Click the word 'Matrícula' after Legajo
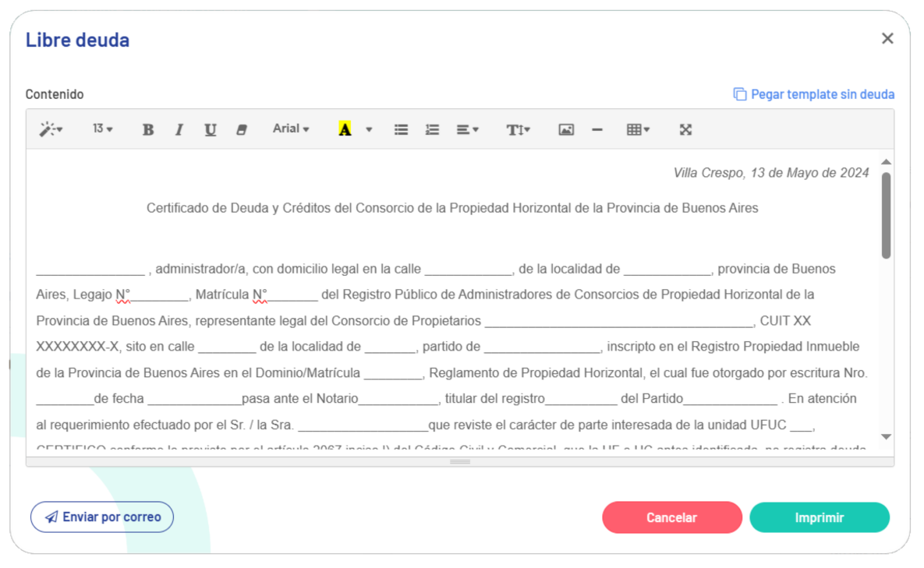924x568 pixels. (222, 295)
